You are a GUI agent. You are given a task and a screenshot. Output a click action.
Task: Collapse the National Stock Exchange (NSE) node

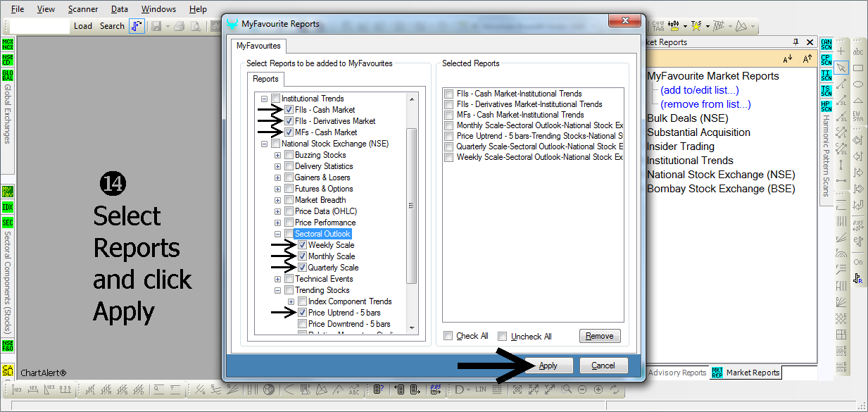[x=265, y=144]
